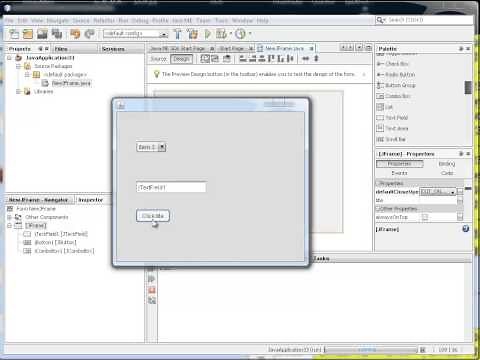The width and height of the screenshot is (480, 360).
Task: Click the Source view button
Action: [158, 59]
